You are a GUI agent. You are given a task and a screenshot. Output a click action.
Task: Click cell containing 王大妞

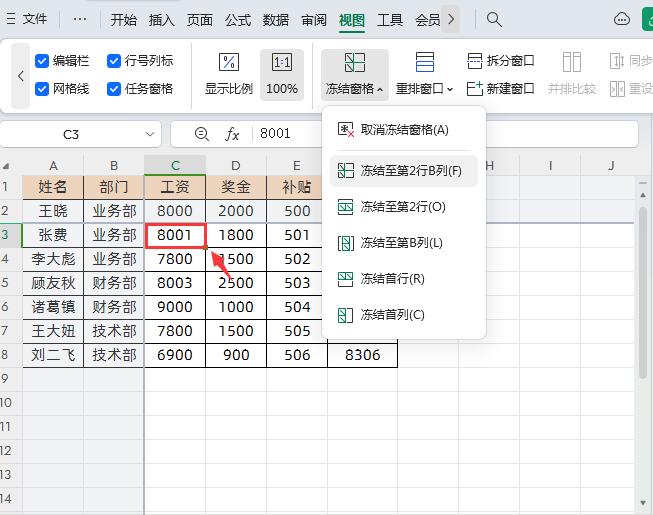[53, 331]
